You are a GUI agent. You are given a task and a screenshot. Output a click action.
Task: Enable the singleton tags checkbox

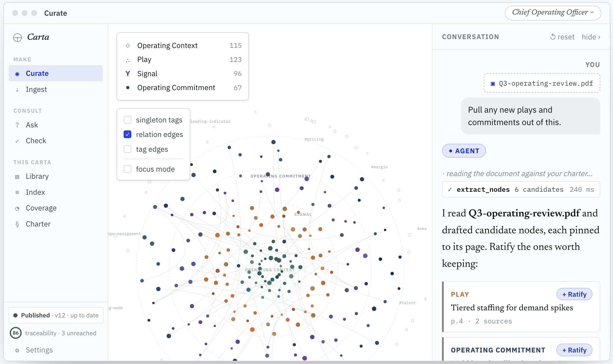tap(127, 120)
